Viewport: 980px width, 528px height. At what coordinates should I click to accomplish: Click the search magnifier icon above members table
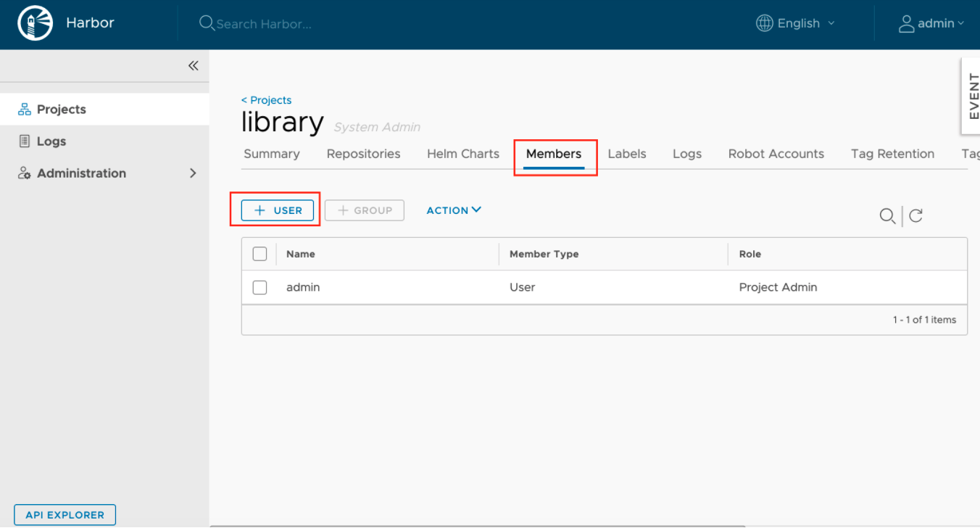click(x=886, y=216)
